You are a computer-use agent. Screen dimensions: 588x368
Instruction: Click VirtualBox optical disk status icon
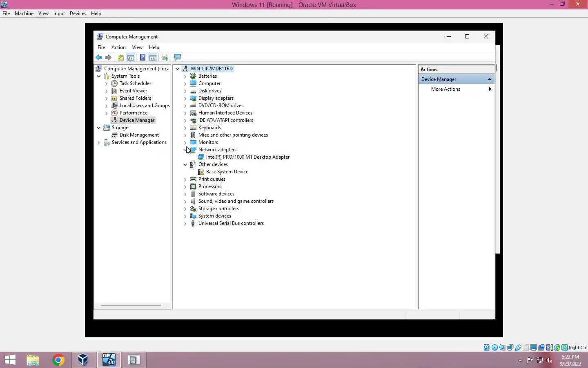tap(494, 348)
